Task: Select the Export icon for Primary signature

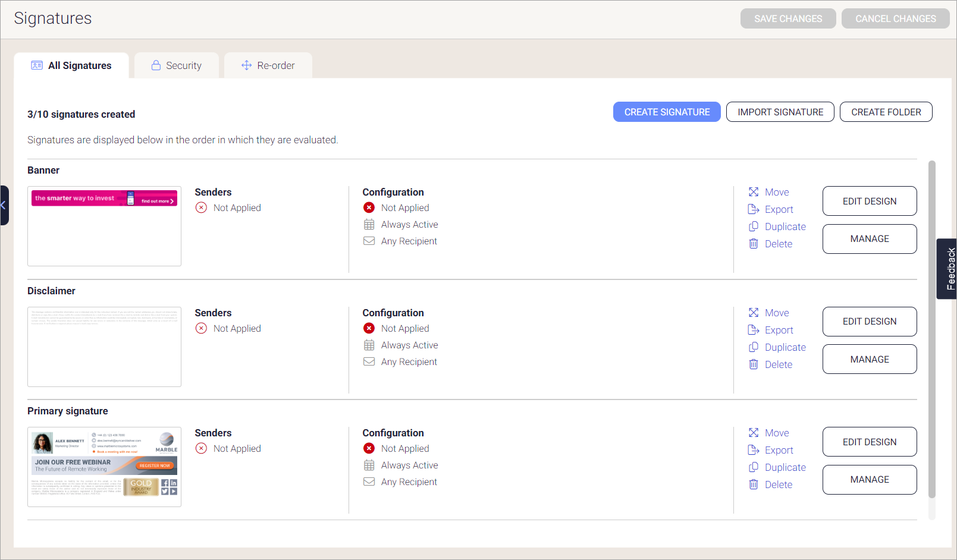Action: (x=754, y=450)
